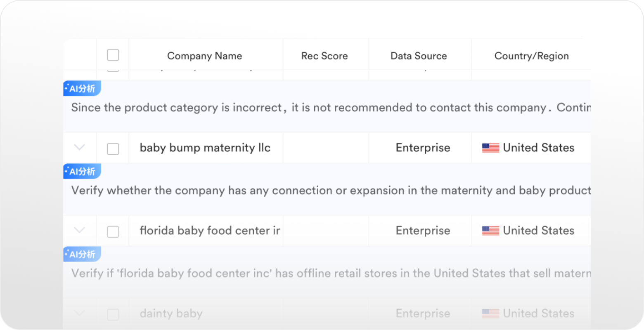Image resolution: width=644 pixels, height=330 pixels.
Task: Expand the dainty baby row chevron
Action: coord(79,313)
